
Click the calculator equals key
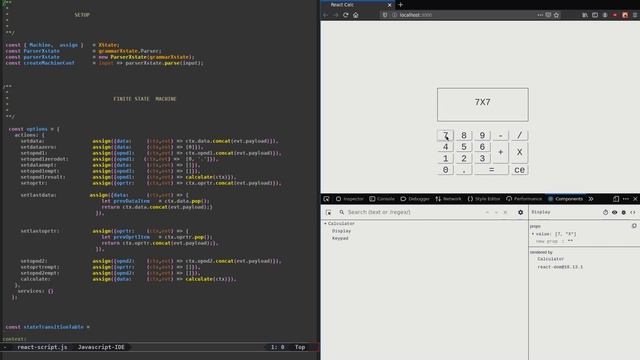tap(491, 170)
